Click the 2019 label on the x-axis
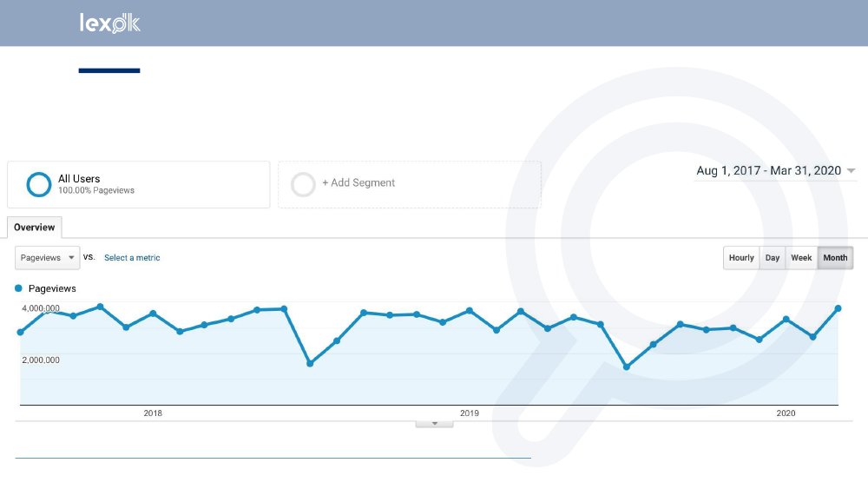Image resolution: width=868 pixels, height=489 pixels. click(x=470, y=413)
